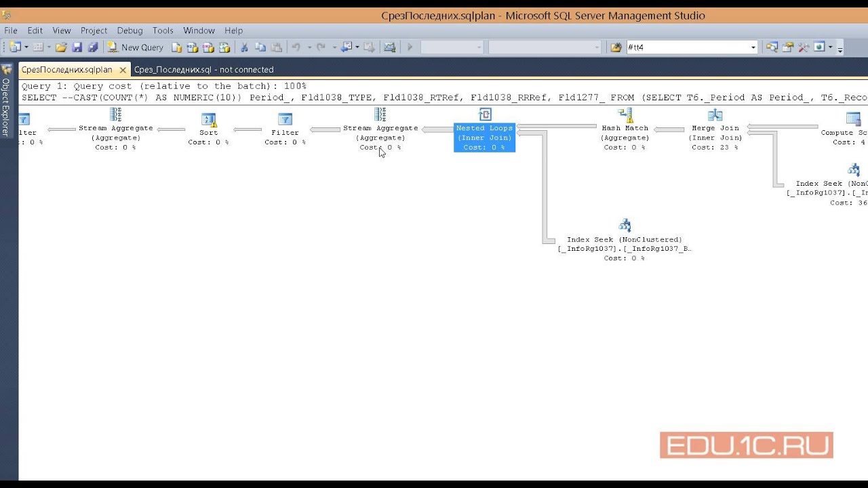Open Database Engine Query icon after New Query
Viewport: 868px width, 488px height.
176,47
